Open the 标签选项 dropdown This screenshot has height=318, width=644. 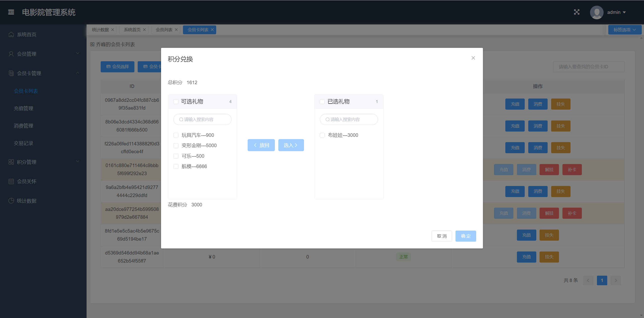point(624,30)
